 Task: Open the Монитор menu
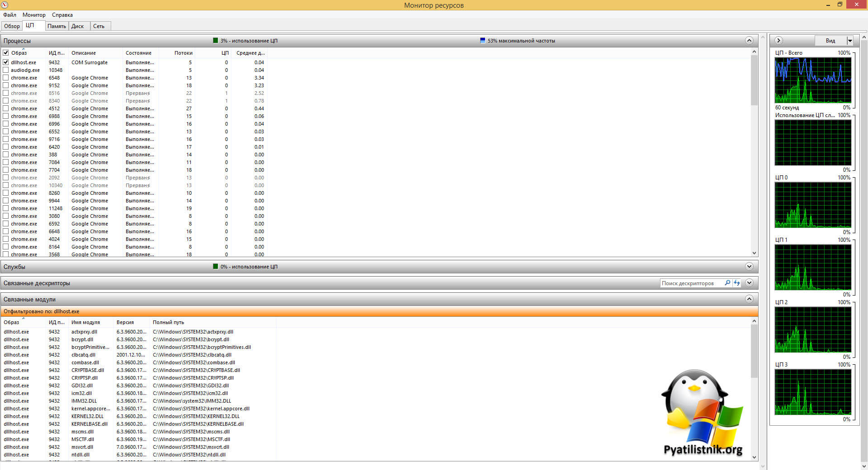pos(34,15)
